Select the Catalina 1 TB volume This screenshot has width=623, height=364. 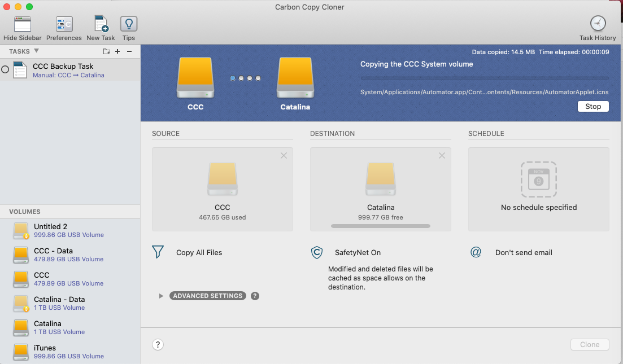coord(70,327)
